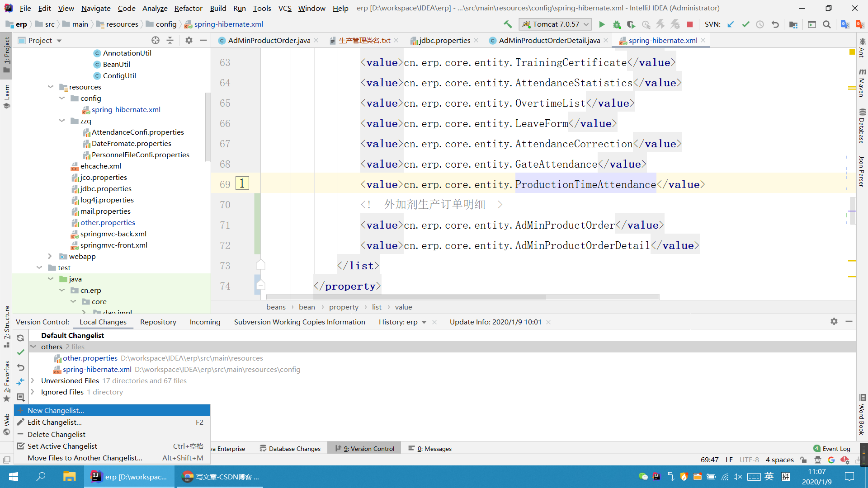
Task: Click the SVN update project arrow
Action: (x=731, y=24)
